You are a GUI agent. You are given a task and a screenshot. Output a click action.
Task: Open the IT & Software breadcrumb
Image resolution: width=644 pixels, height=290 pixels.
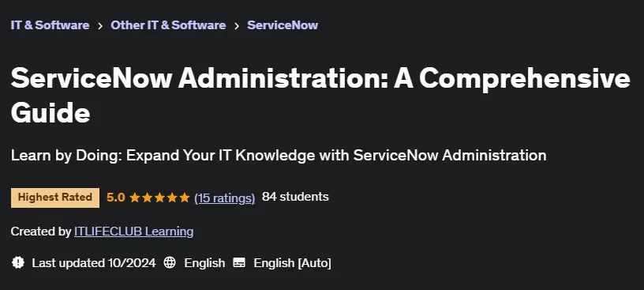(50, 25)
